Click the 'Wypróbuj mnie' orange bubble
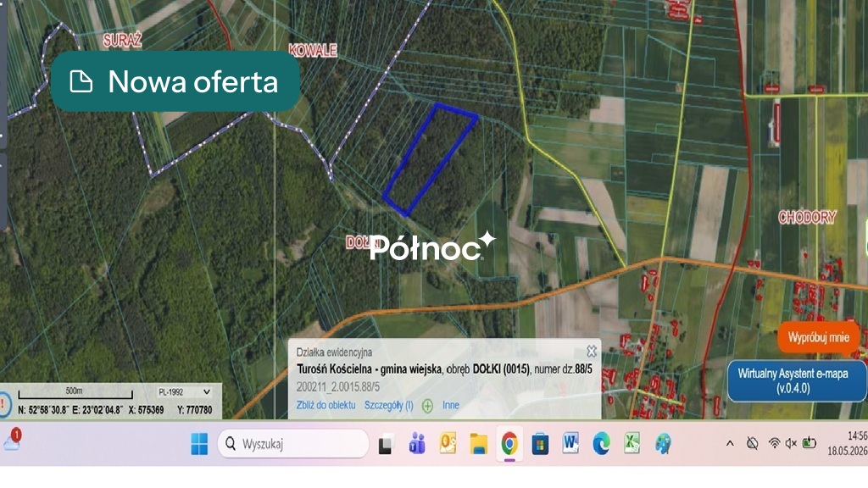 click(x=818, y=337)
